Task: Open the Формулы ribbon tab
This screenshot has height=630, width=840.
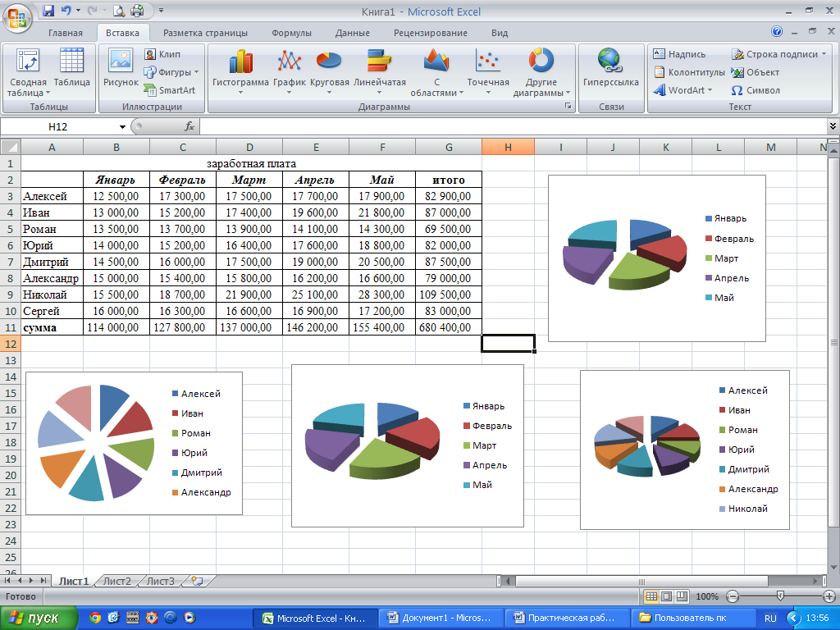Action: click(x=291, y=33)
